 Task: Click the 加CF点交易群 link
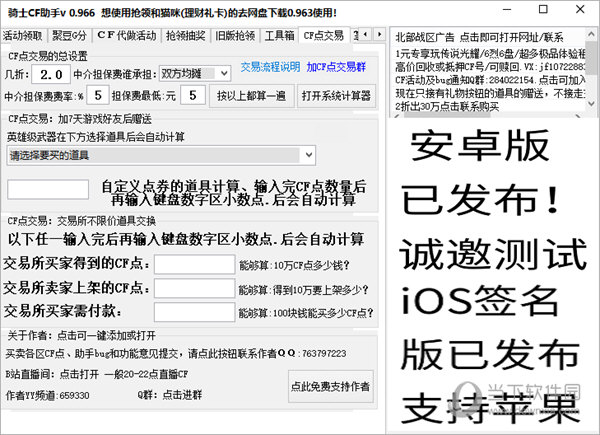click(336, 67)
